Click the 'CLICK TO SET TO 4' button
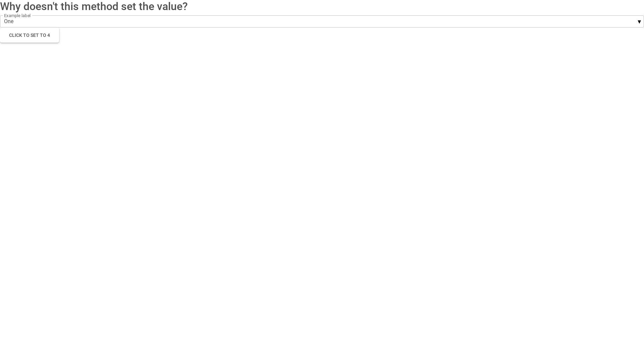This screenshot has height=362, width=644. 29,35
